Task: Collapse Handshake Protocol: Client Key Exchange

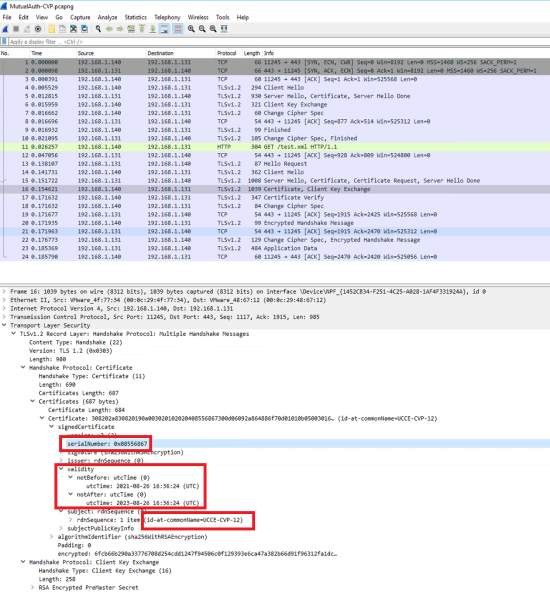Action: tap(23, 562)
